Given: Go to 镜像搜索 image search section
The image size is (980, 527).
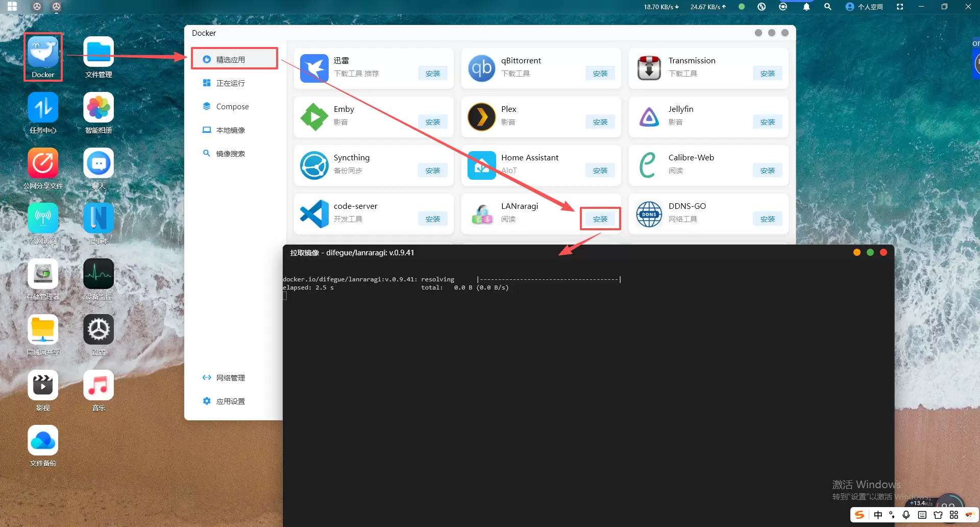Looking at the screenshot, I should (x=230, y=154).
